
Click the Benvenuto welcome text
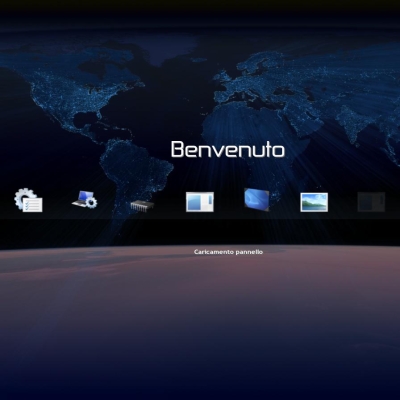click(x=228, y=149)
